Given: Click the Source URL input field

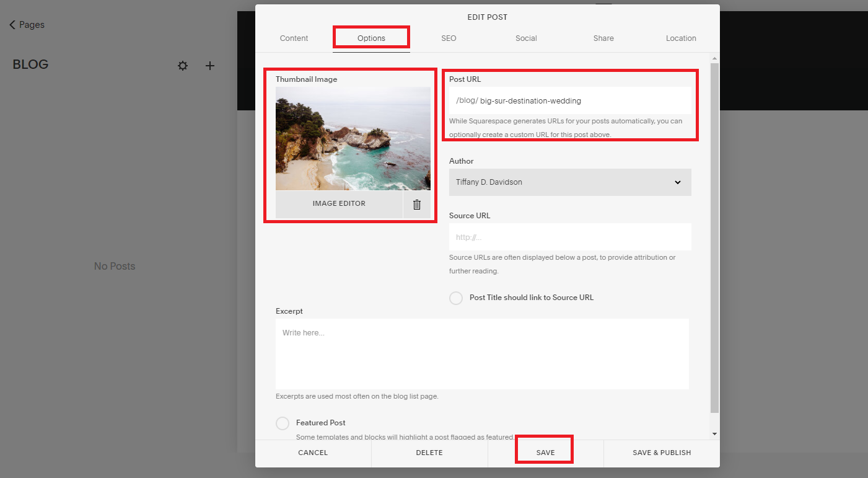Looking at the screenshot, I should [569, 237].
